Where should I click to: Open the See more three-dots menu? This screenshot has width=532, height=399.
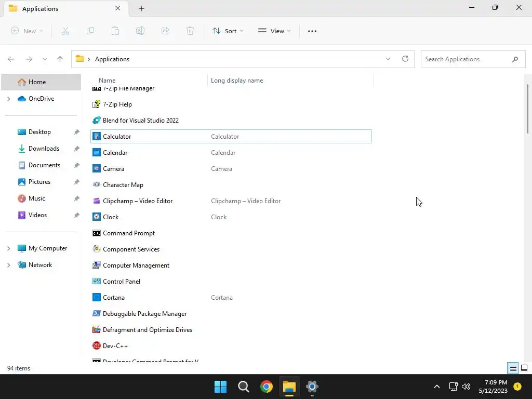tap(312, 31)
